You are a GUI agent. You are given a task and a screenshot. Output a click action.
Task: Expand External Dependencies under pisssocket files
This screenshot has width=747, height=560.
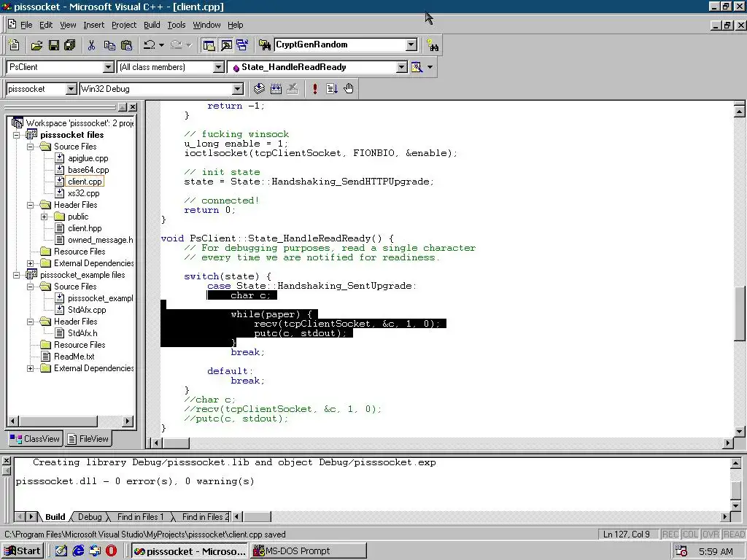click(x=31, y=263)
